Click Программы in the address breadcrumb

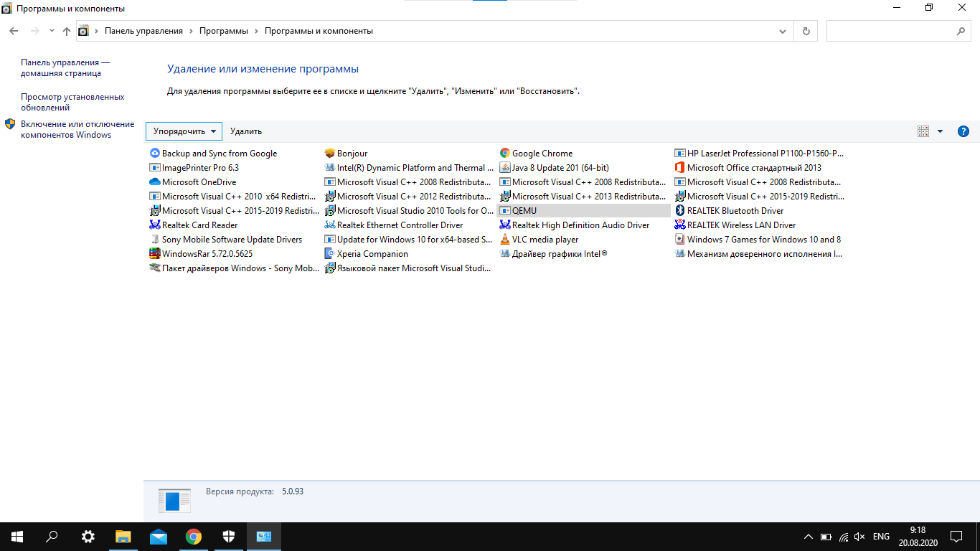[224, 31]
